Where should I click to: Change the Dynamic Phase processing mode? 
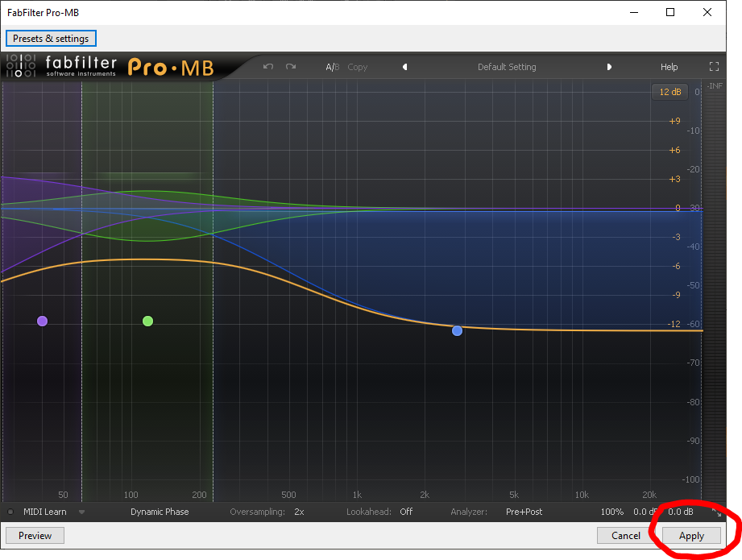click(160, 512)
